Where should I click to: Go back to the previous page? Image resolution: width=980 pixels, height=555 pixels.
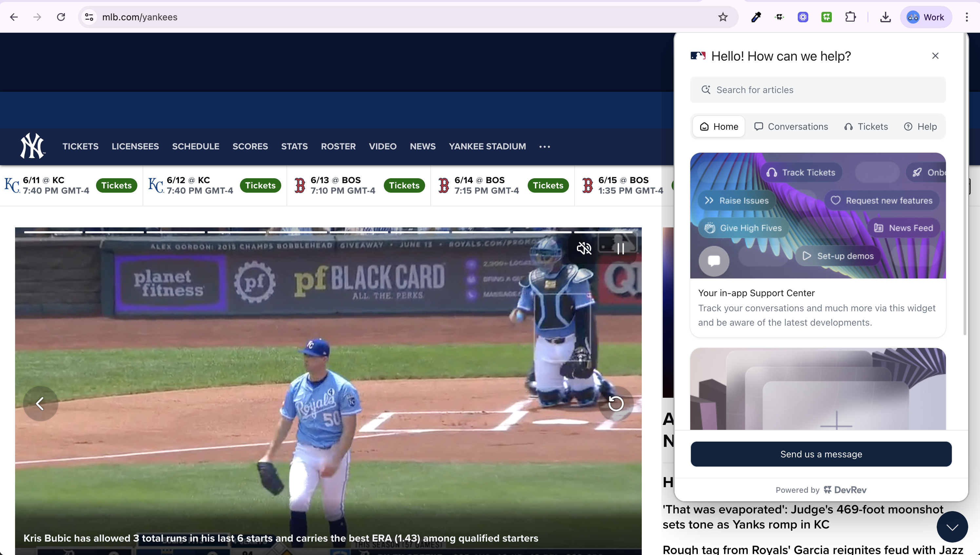[14, 17]
